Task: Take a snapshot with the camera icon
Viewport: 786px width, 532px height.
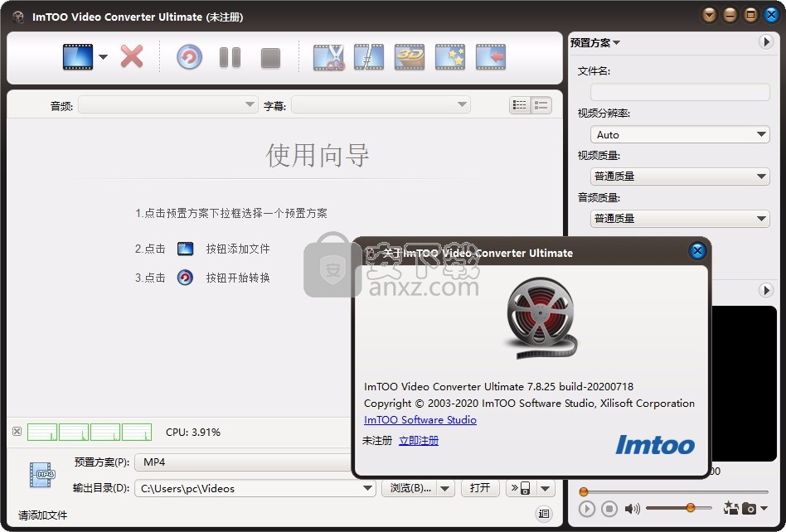Action: 749,509
